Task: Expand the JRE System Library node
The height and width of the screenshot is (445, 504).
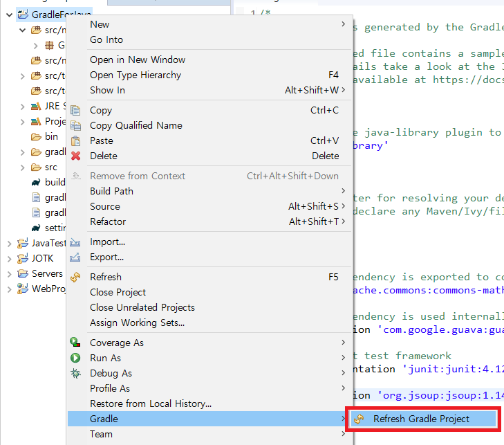Action: [23, 107]
